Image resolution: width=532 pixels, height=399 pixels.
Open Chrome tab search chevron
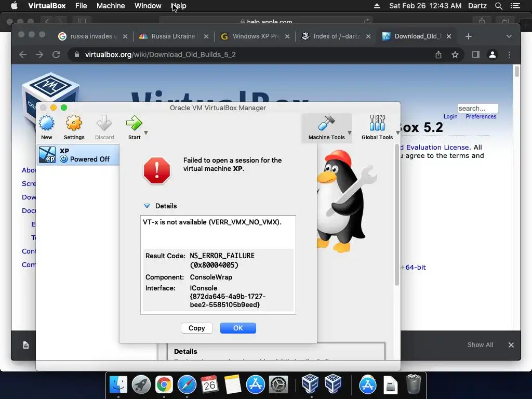(x=509, y=36)
